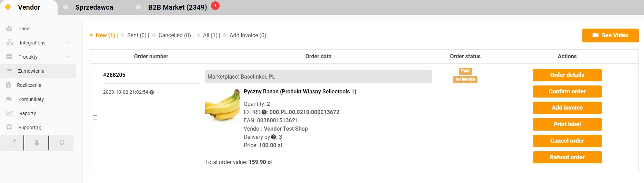Viewport: 644px width, 183px height.
Task: Toggle the select-all orders header checkbox
Action: tap(95, 56)
